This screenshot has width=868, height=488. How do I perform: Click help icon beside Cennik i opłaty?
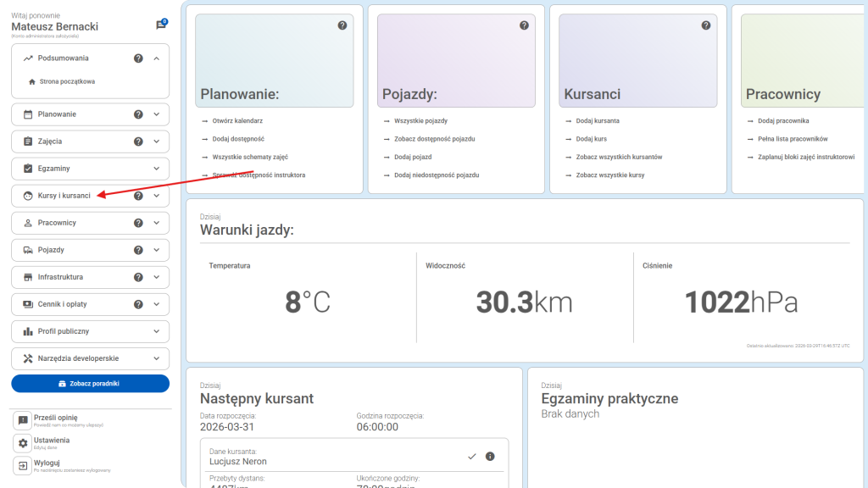pyautogui.click(x=138, y=304)
